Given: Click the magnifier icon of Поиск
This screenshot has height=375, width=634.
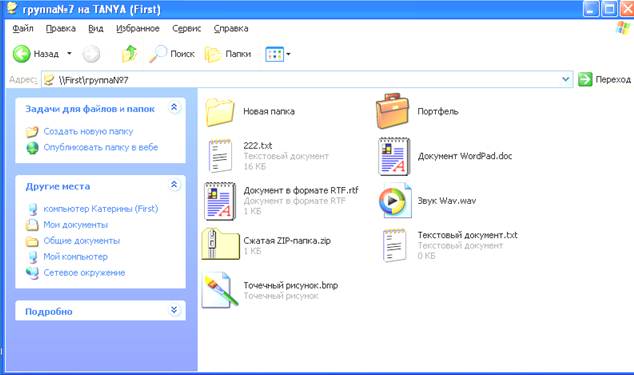Looking at the screenshot, I should (157, 54).
